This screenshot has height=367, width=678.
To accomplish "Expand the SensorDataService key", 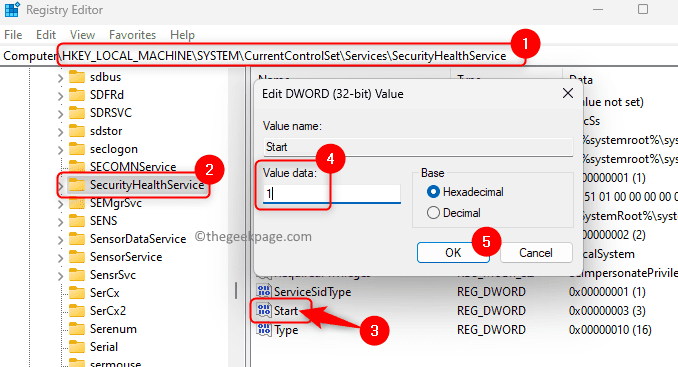I will pyautogui.click(x=61, y=240).
